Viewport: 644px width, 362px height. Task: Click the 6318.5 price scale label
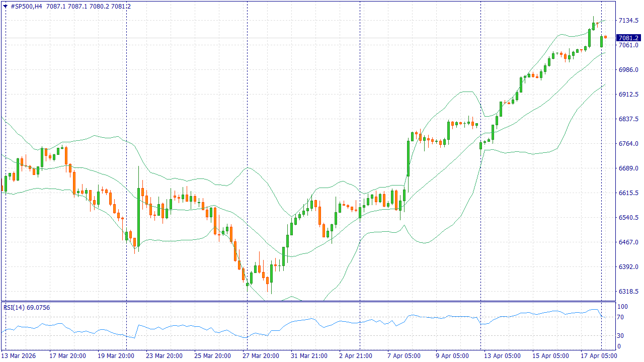(628, 292)
